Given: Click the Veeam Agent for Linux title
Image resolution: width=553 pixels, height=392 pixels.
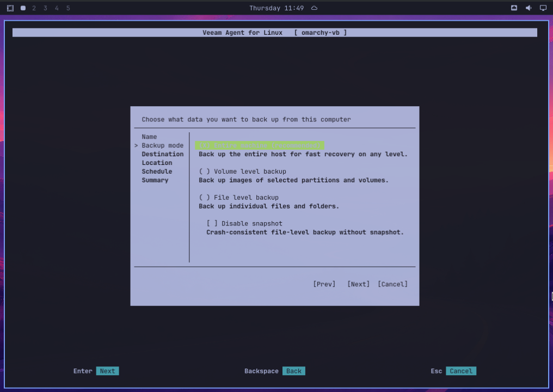Looking at the screenshot, I should click(x=242, y=33).
